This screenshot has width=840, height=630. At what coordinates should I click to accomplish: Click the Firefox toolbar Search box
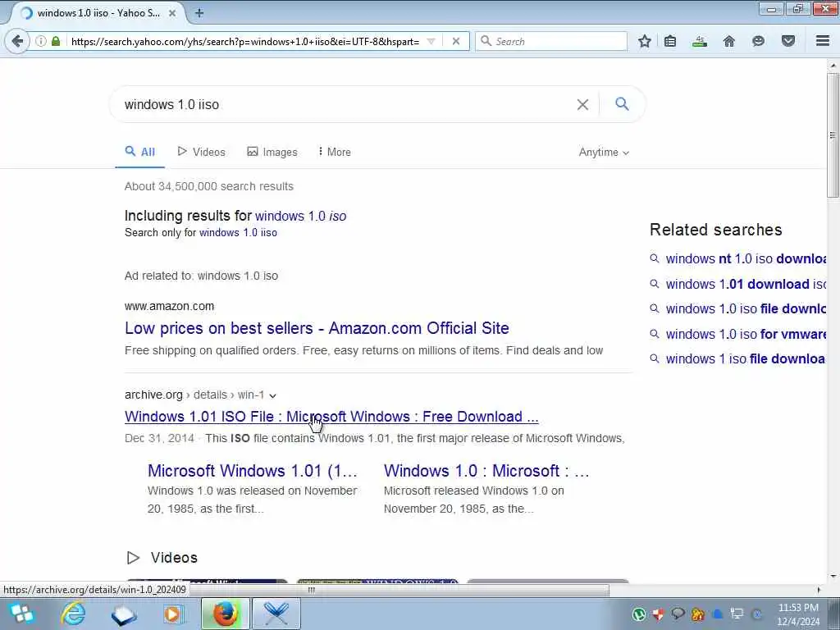[x=550, y=41]
